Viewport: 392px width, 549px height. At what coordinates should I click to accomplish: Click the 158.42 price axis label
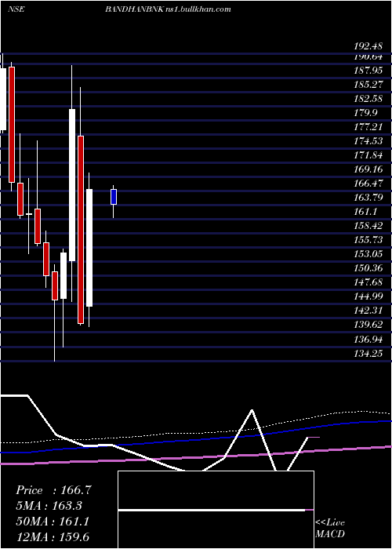tap(368, 226)
